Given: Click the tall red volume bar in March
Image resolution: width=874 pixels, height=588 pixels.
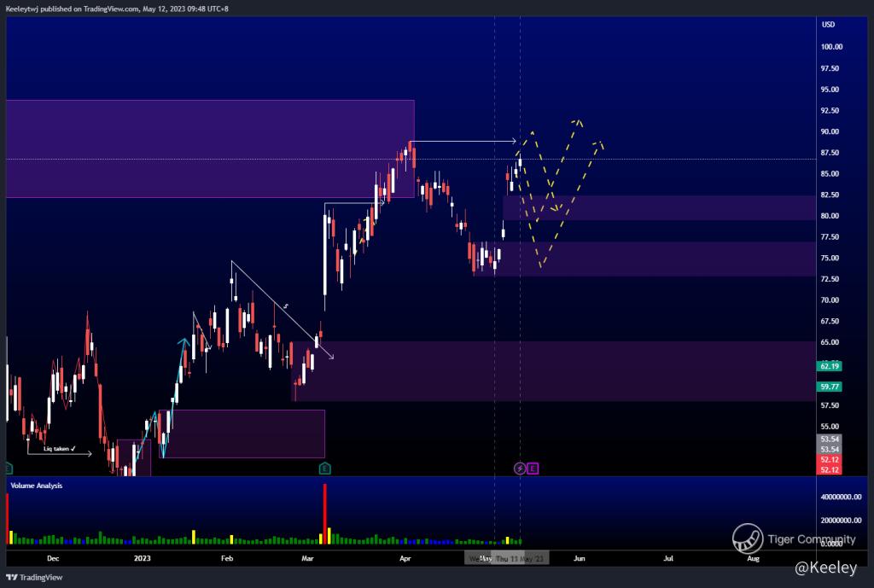Looking at the screenshot, I should coord(325,514).
